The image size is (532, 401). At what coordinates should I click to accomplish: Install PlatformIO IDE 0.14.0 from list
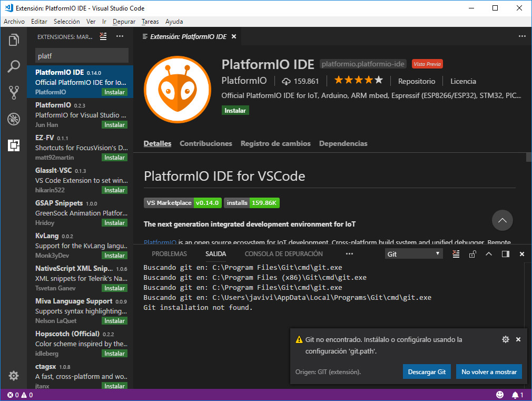pyautogui.click(x=114, y=92)
